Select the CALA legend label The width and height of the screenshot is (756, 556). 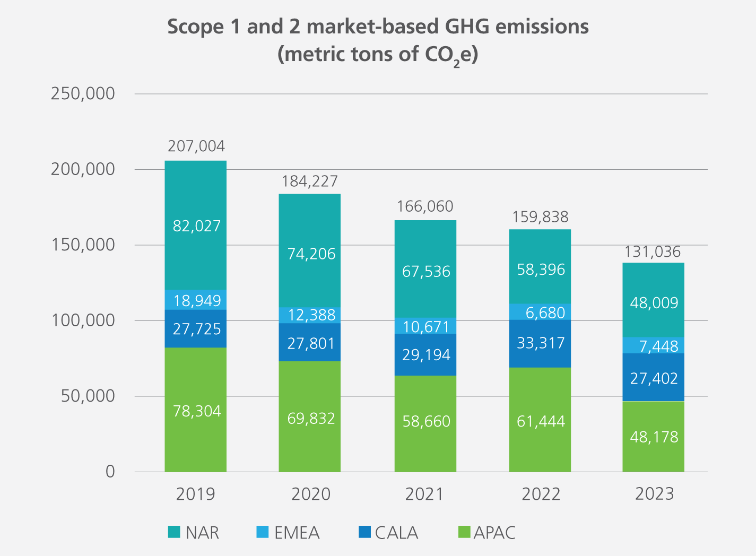click(x=396, y=533)
